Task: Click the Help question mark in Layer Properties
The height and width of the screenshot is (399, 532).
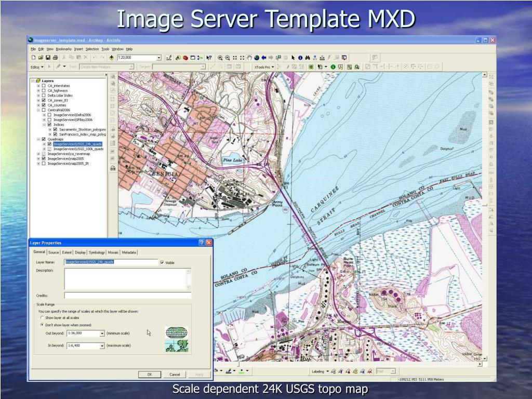Action: [x=202, y=243]
